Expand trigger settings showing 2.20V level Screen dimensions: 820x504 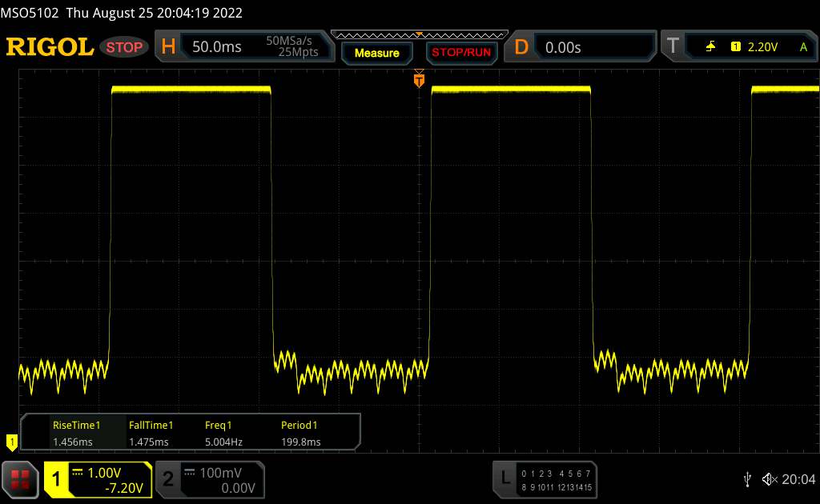pos(740,47)
